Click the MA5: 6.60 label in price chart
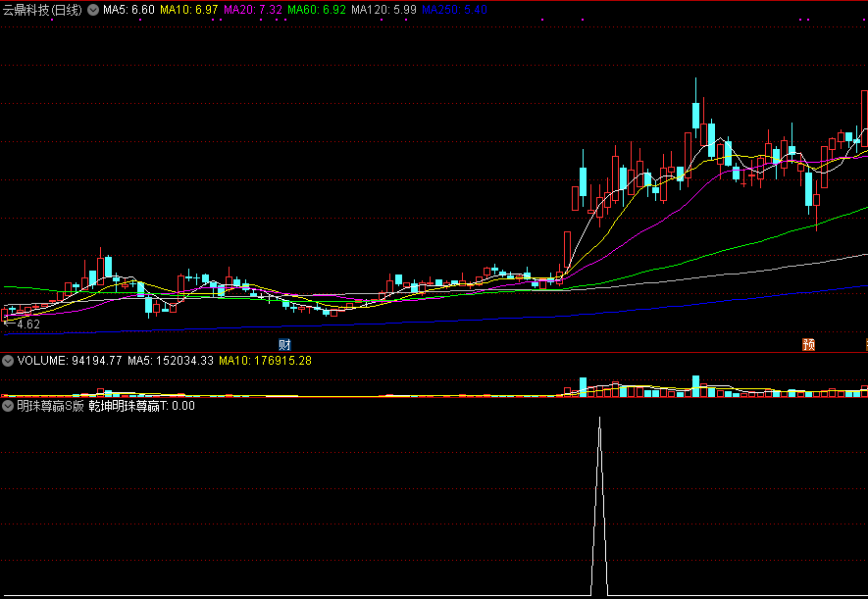Viewport: 868px width, 599px height. (128, 10)
